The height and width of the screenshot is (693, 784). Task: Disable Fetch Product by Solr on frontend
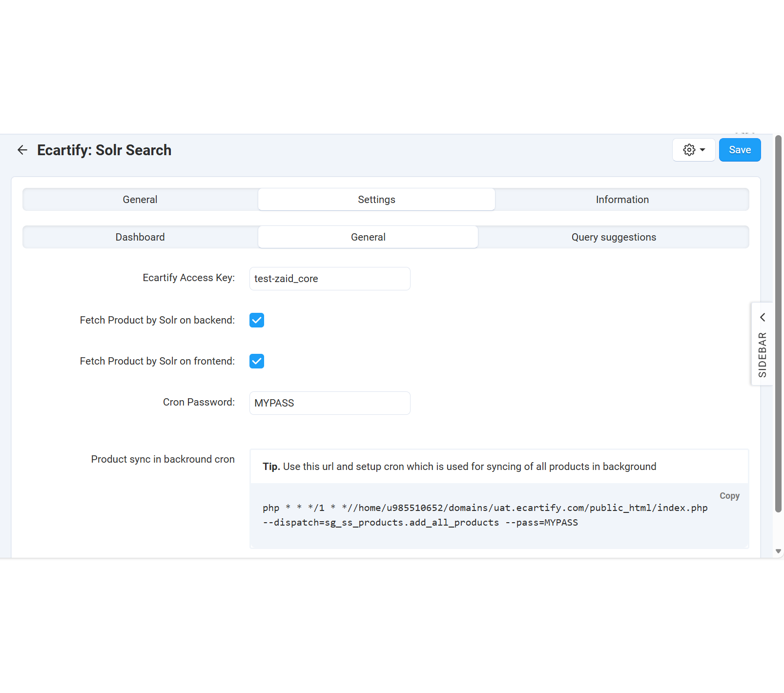257,361
